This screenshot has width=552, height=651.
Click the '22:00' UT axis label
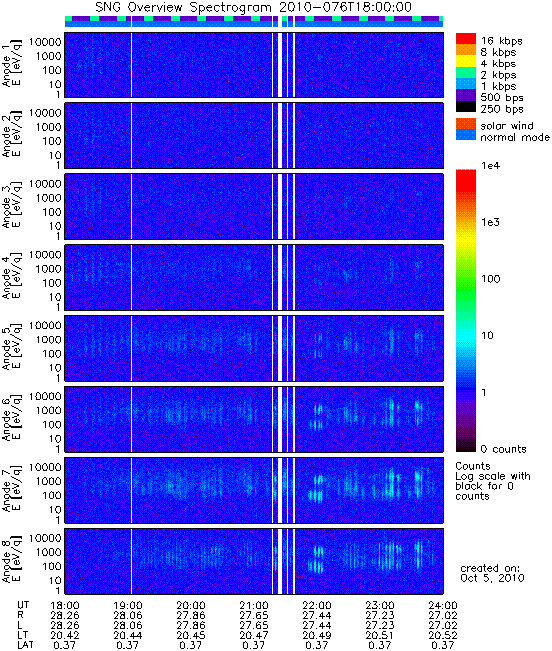[x=317, y=606]
